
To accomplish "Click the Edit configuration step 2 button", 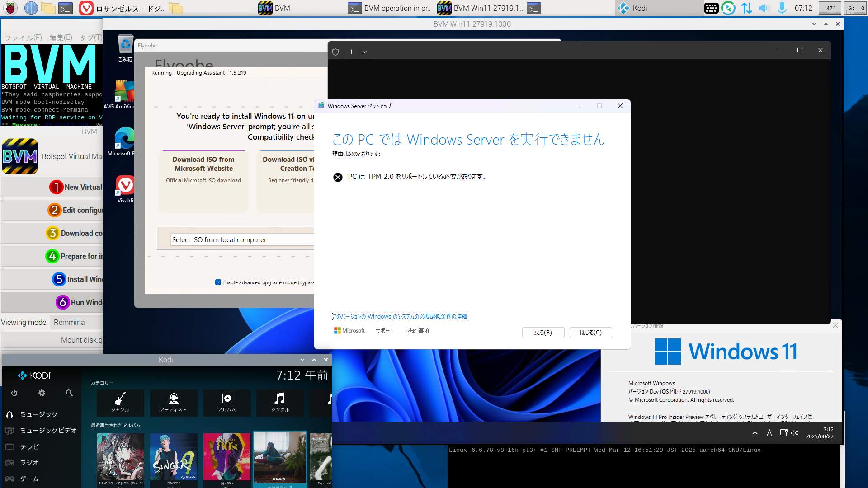I will (x=52, y=210).
